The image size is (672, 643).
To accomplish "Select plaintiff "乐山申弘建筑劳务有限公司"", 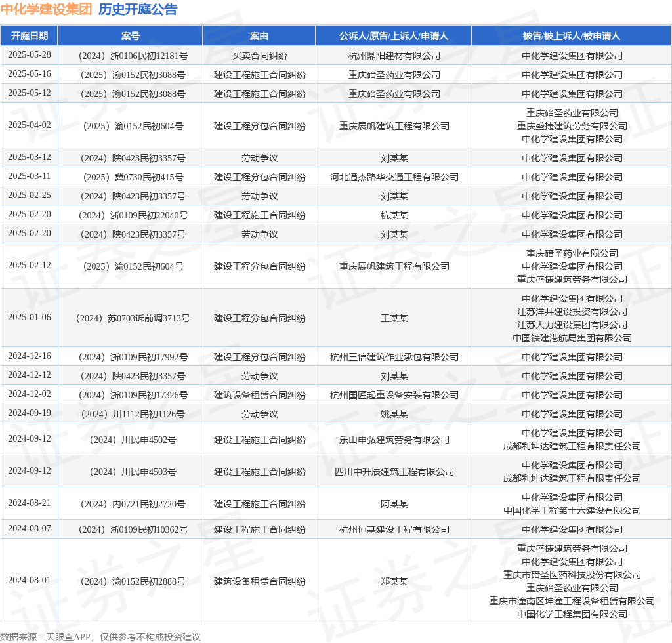I will pyautogui.click(x=394, y=440).
